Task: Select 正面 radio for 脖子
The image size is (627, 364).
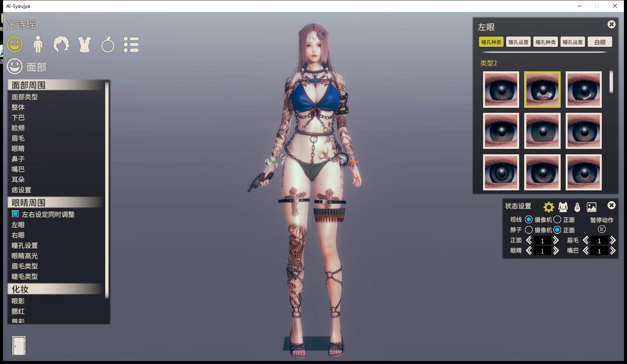Action: pos(557,230)
